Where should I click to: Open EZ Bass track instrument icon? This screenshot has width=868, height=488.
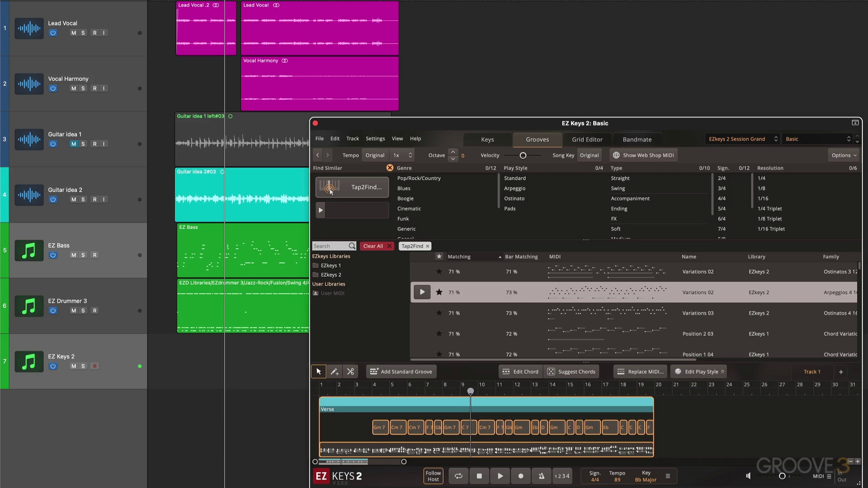[29, 250]
